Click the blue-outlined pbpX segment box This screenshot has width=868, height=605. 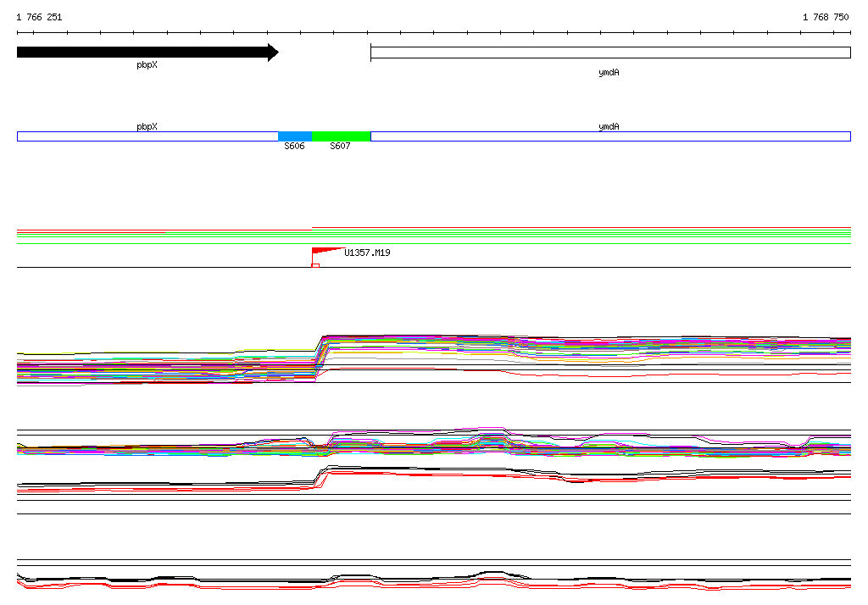tap(147, 136)
